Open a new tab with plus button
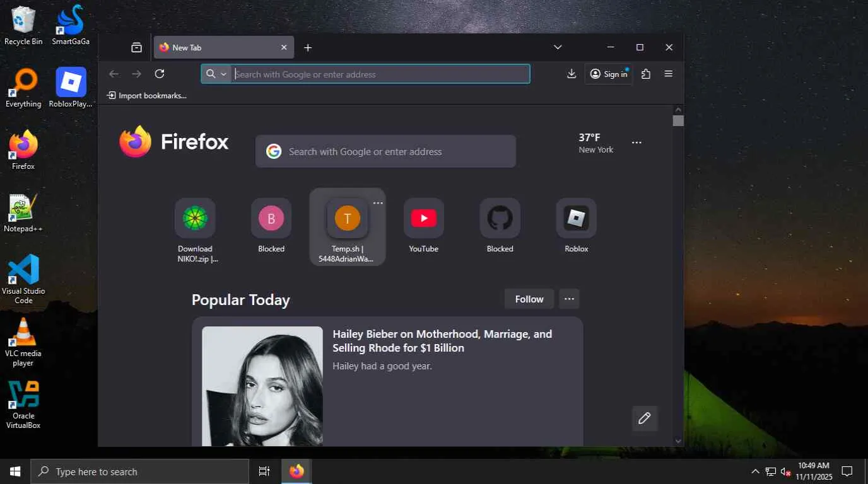 pos(308,47)
